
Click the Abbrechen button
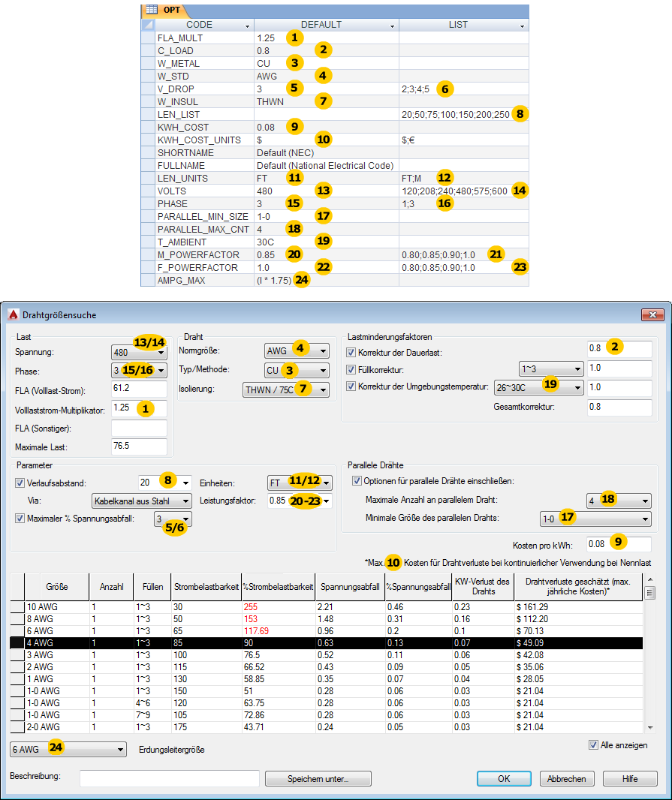click(x=567, y=778)
